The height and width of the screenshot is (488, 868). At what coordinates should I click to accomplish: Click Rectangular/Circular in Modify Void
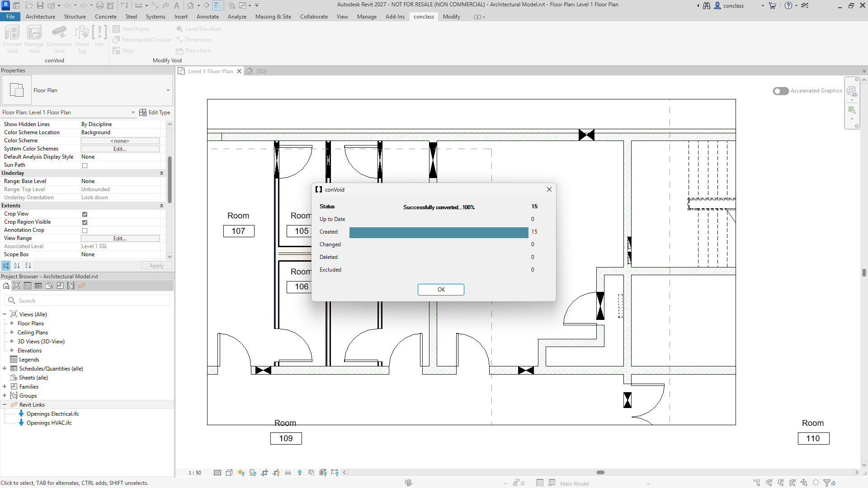(x=142, y=40)
